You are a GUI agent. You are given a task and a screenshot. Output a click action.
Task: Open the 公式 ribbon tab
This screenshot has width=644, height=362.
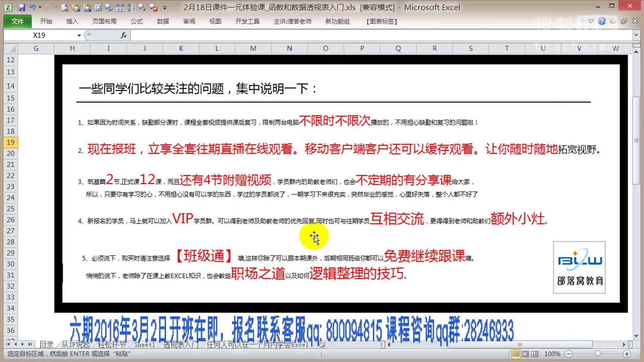pos(137,21)
